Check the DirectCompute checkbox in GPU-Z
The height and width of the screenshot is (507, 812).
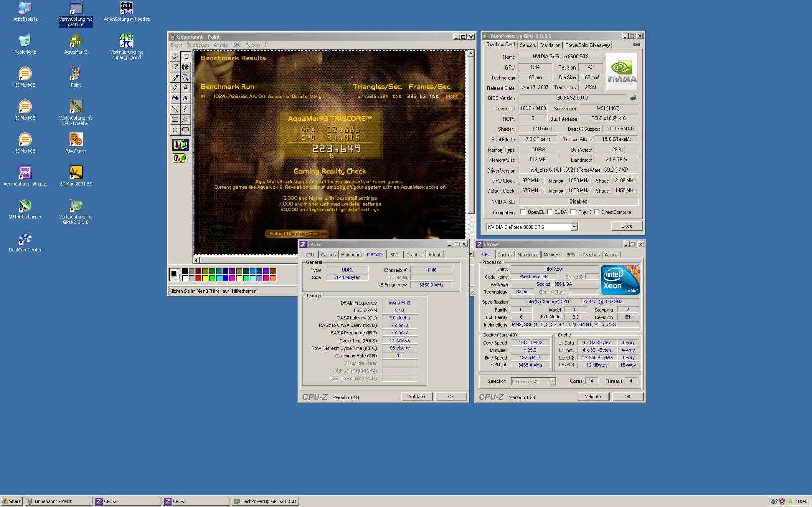point(596,212)
